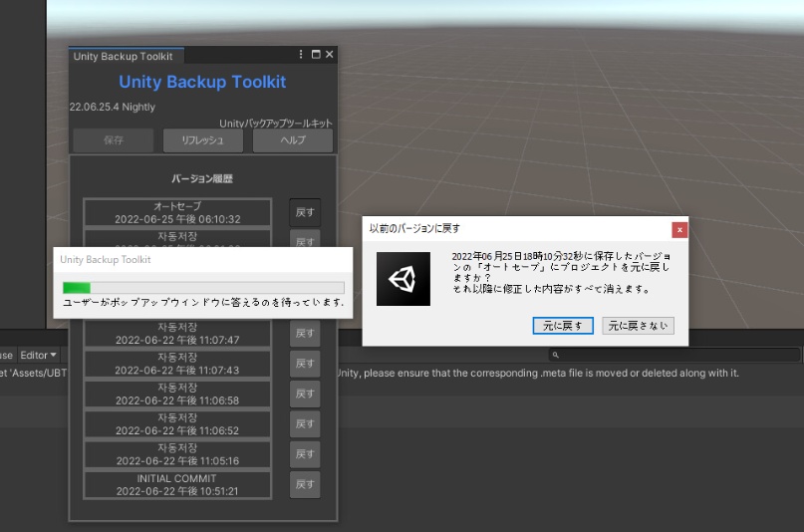This screenshot has height=532, width=804.
Task: Click 戻す next to オートセーブ 06:10:32
Action: [x=305, y=212]
